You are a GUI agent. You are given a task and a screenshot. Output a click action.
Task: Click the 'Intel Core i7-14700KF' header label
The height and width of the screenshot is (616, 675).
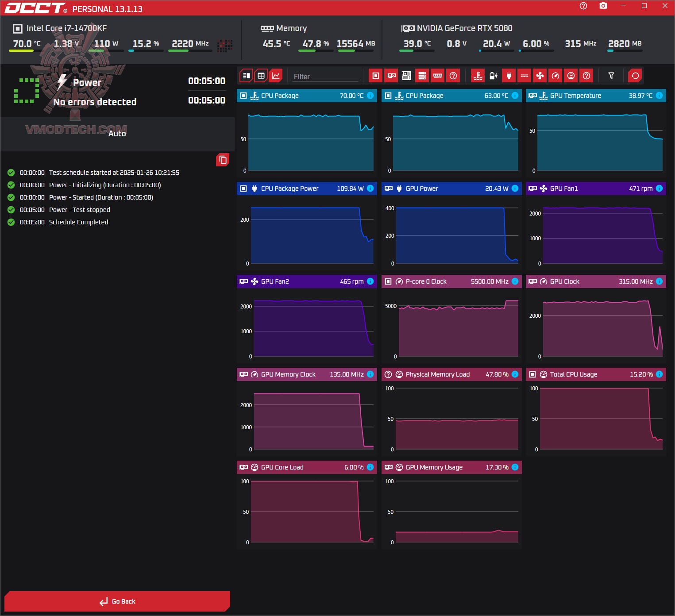66,28
